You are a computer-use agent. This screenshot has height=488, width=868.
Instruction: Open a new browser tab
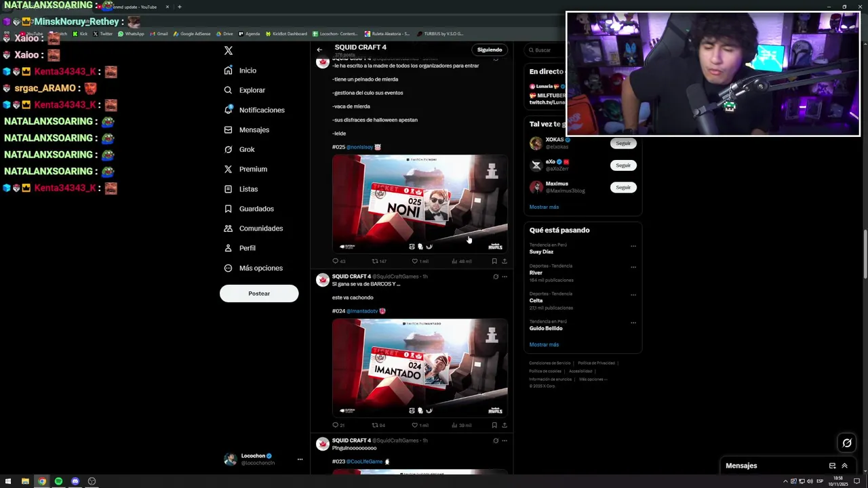[179, 7]
